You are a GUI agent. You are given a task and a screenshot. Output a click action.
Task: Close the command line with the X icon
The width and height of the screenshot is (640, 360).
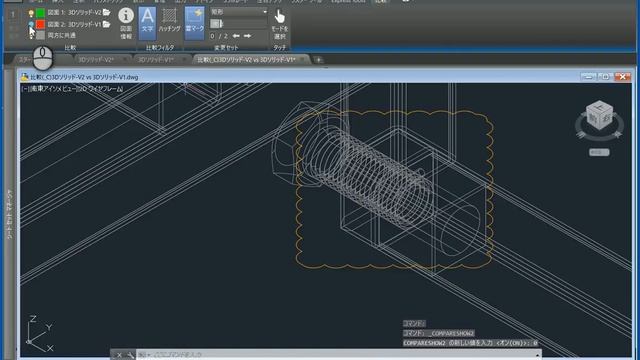[119, 355]
